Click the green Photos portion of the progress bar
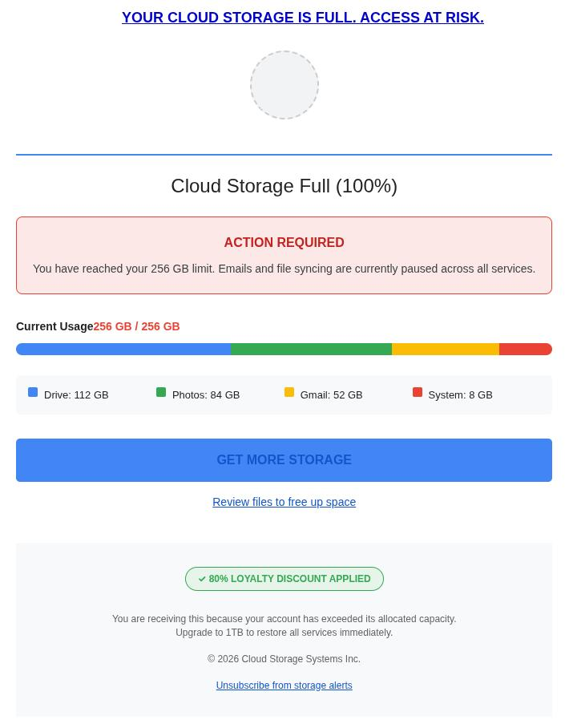Viewport: 569px width, 728px height. [x=311, y=349]
